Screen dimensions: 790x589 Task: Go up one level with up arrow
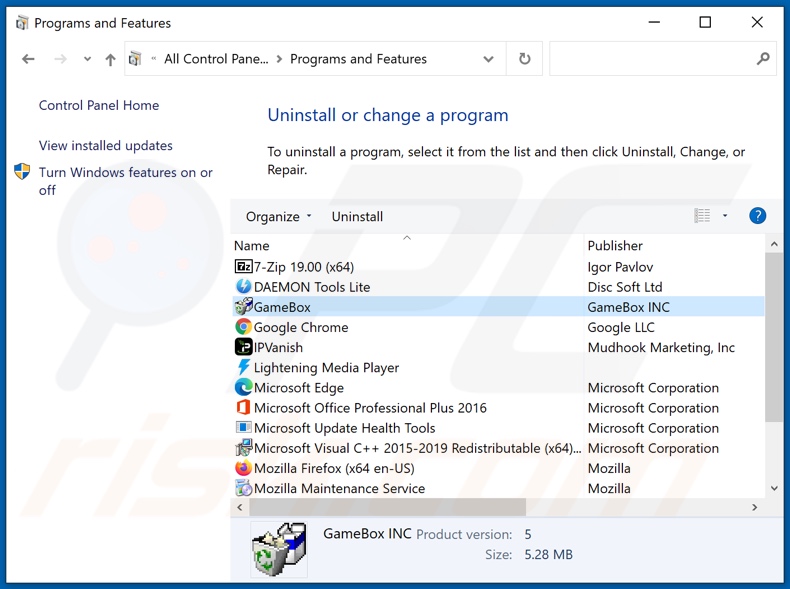(110, 60)
